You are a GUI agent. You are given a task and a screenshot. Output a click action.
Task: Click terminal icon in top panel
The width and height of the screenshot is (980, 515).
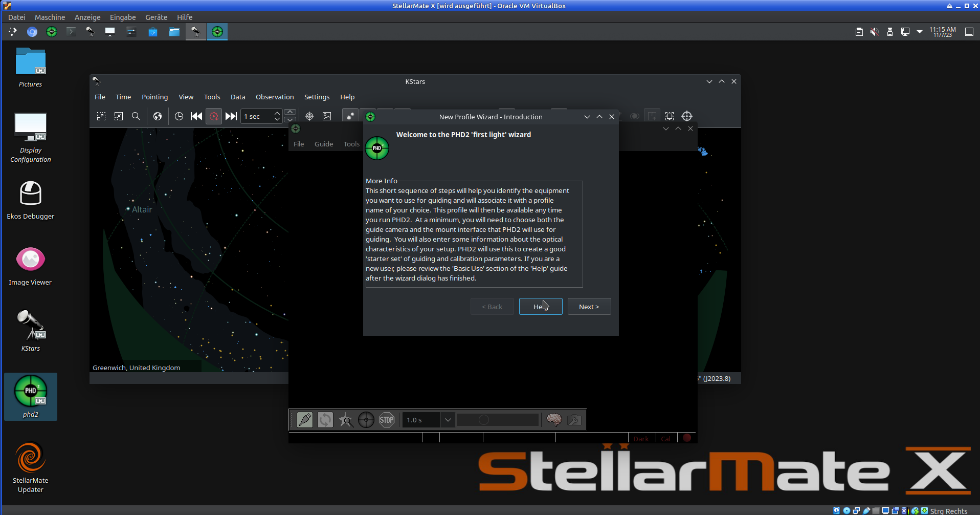tap(71, 32)
